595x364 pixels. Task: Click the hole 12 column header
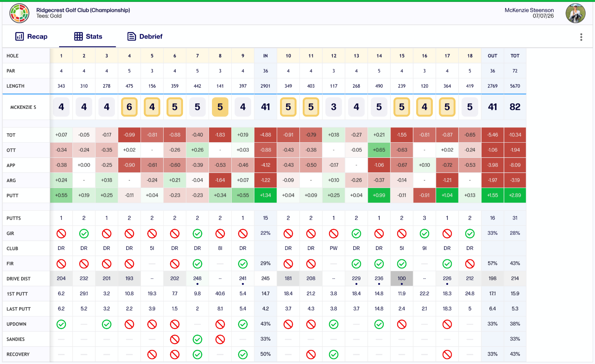coord(334,56)
